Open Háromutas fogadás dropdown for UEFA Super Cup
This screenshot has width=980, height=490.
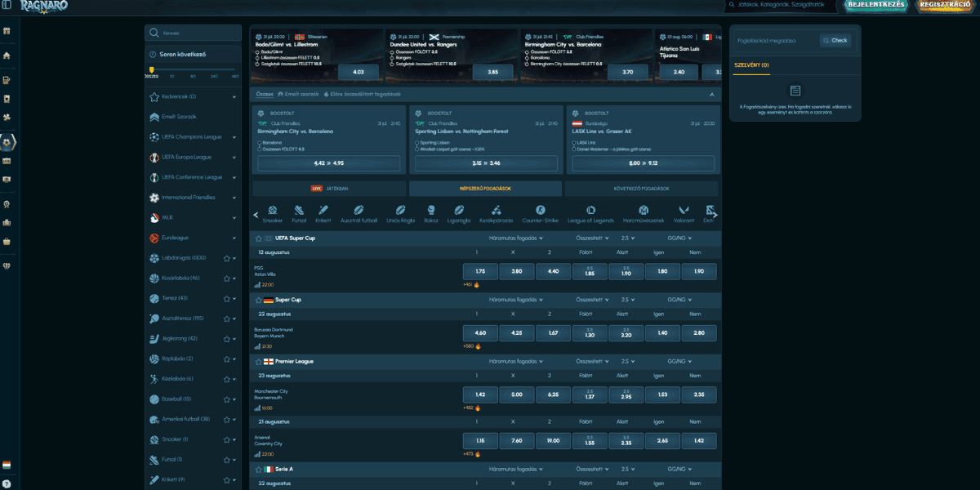pyautogui.click(x=515, y=238)
